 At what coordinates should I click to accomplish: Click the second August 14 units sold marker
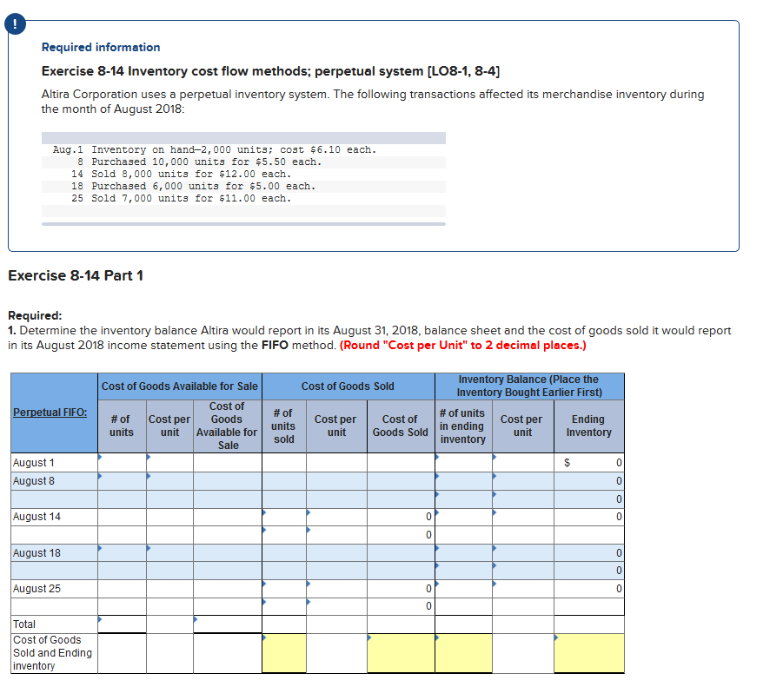pyautogui.click(x=265, y=529)
